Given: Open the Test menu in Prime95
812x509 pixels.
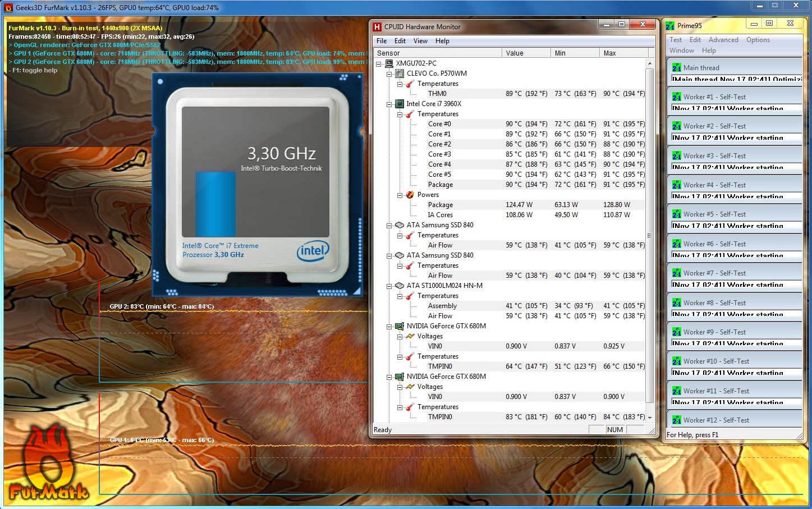Looking at the screenshot, I should pos(676,40).
